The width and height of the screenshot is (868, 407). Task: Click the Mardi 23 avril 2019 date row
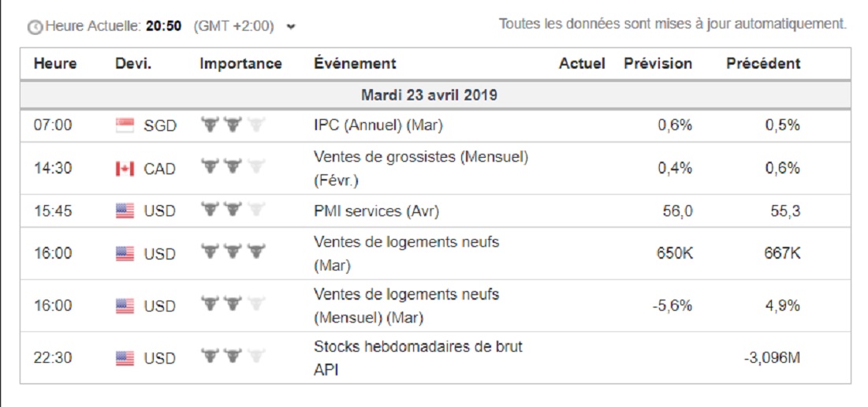pyautogui.click(x=429, y=95)
